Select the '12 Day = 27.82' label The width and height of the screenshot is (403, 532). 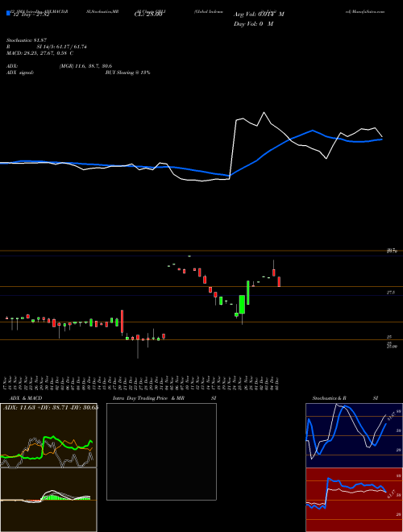coord(31,15)
